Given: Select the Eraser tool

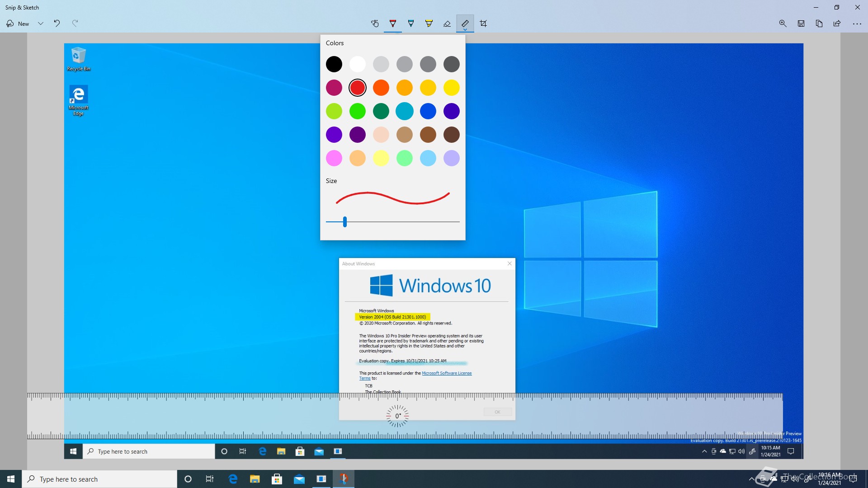Looking at the screenshot, I should [x=447, y=23].
